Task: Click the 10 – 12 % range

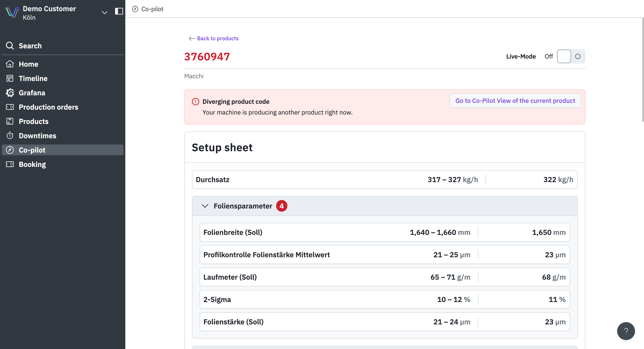Action: click(x=454, y=300)
